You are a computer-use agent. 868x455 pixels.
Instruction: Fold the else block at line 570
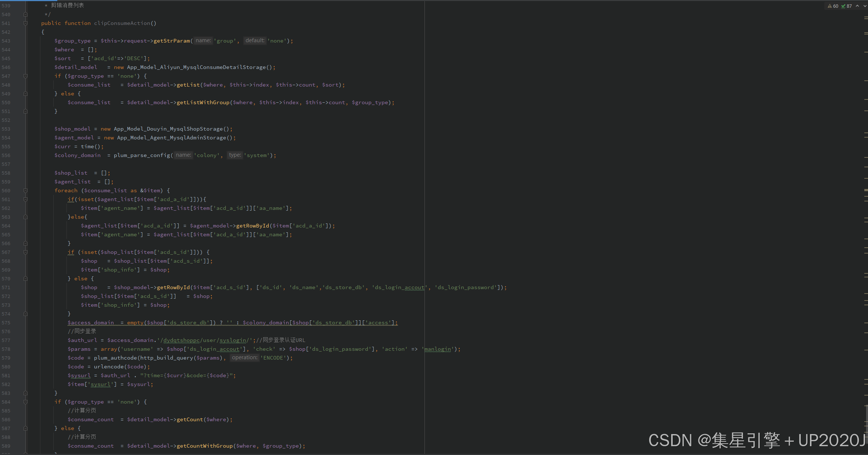[25, 279]
